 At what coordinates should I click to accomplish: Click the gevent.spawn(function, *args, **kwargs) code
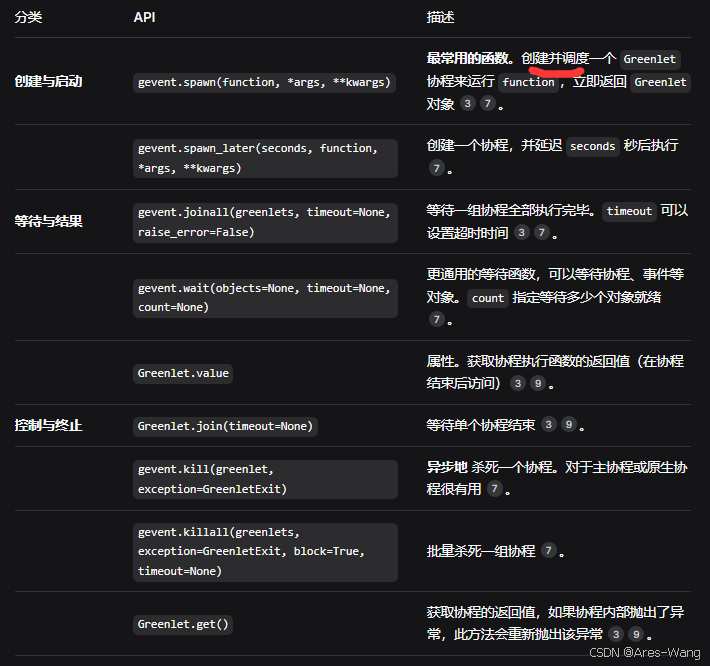[264, 82]
